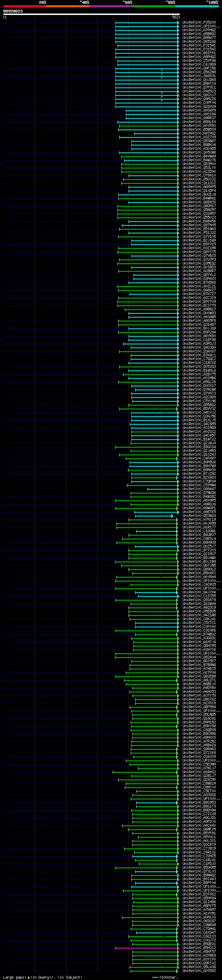Click the gap marker on the Q56ZN9 bar
The height and width of the screenshot is (980, 222).
tap(162, 73)
